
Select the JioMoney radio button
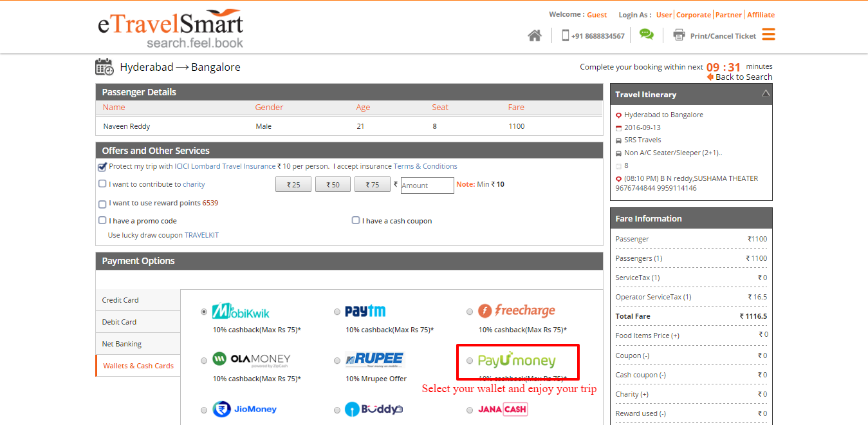[205, 410]
